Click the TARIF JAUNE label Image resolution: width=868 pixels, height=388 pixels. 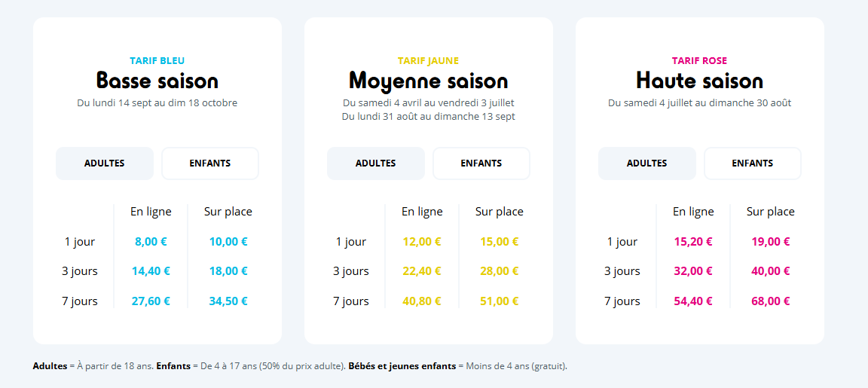pyautogui.click(x=429, y=61)
